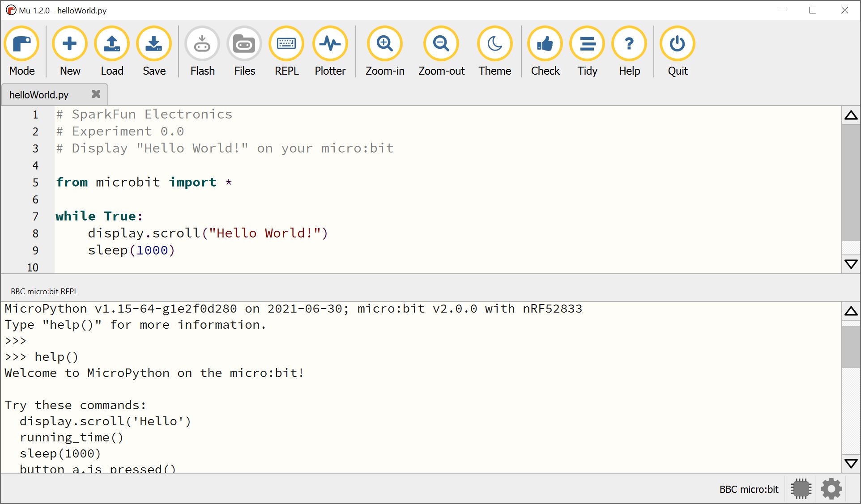This screenshot has width=861, height=504.
Task: Click 'Type "help()" for more information.' line
Action: pos(136,325)
